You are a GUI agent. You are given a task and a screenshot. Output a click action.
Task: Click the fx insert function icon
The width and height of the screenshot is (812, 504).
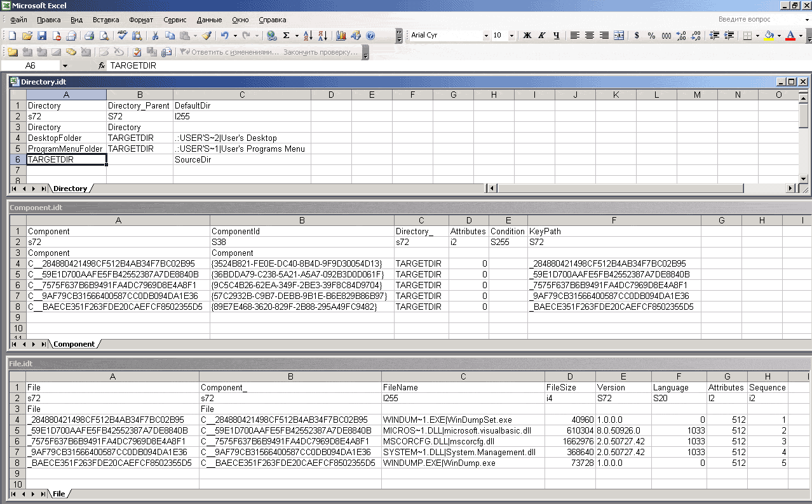tap(101, 65)
